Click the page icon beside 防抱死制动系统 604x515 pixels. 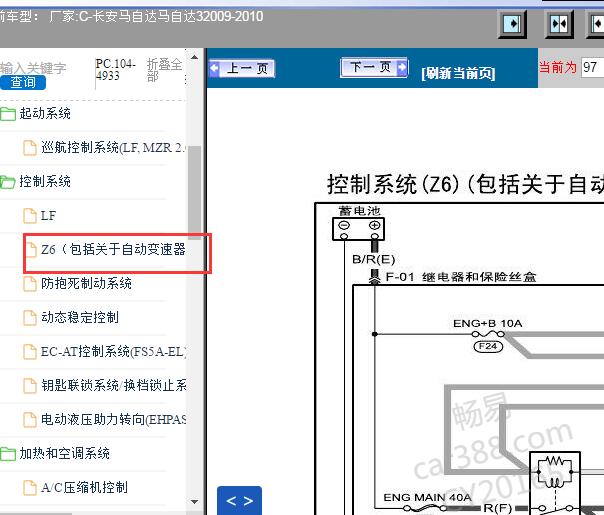point(30,284)
